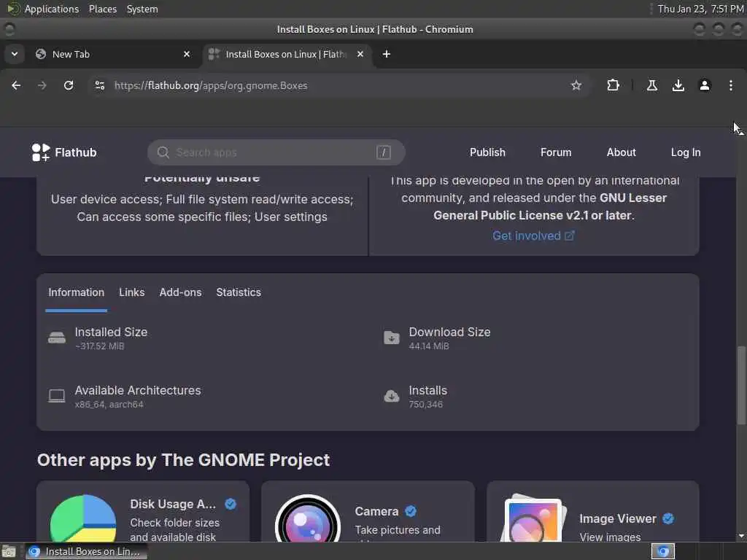Image resolution: width=747 pixels, height=560 pixels.
Task: Open a new tab with plus button
Action: point(387,54)
